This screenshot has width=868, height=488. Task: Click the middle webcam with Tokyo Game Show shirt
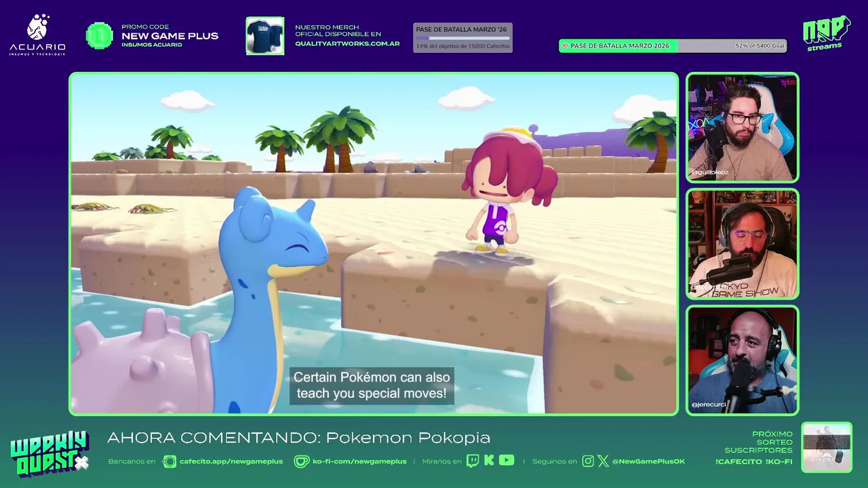tap(743, 244)
